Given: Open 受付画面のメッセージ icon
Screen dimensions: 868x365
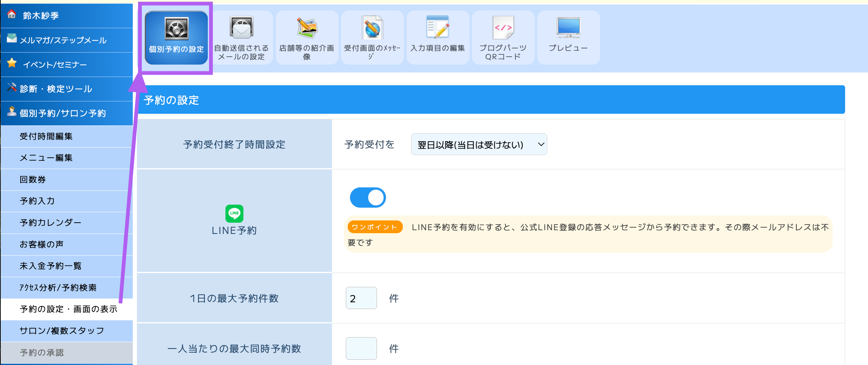Looking at the screenshot, I should (x=372, y=28).
